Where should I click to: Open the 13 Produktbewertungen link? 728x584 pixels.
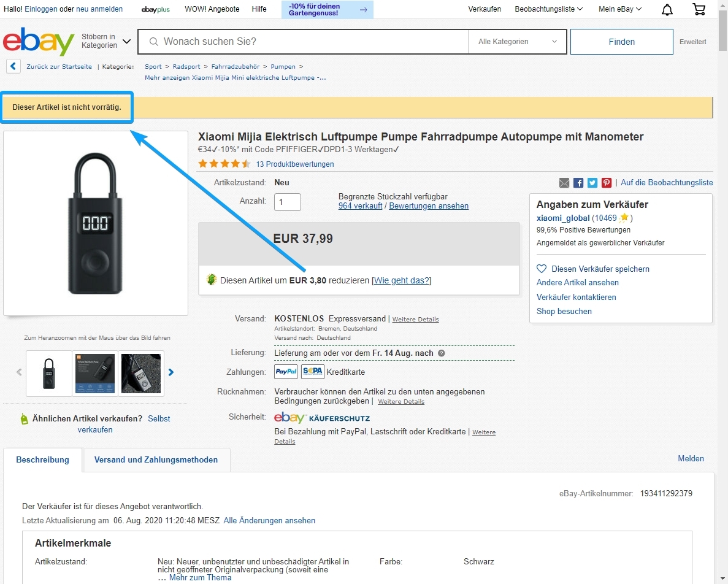pos(295,164)
